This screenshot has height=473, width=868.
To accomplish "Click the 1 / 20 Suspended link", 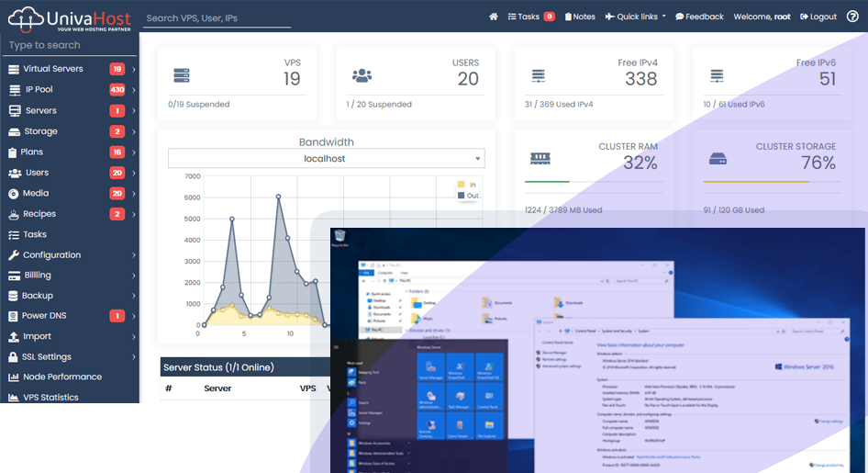I will [379, 105].
